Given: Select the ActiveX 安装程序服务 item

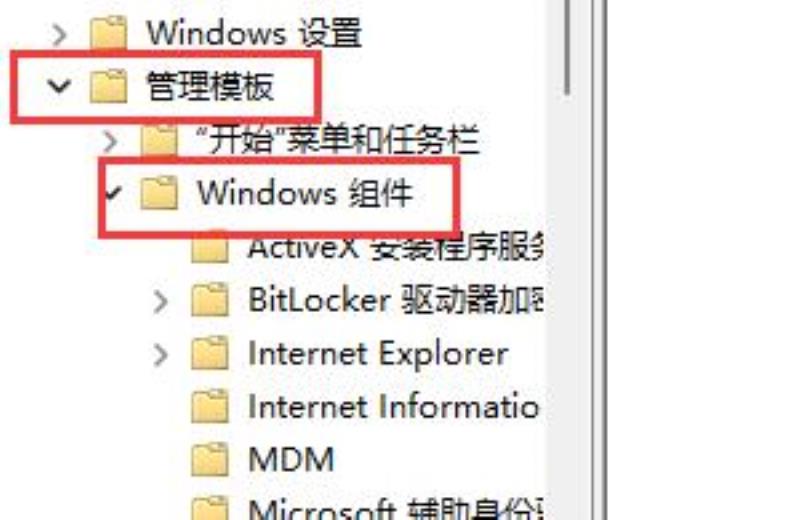Looking at the screenshot, I should coord(395,248).
